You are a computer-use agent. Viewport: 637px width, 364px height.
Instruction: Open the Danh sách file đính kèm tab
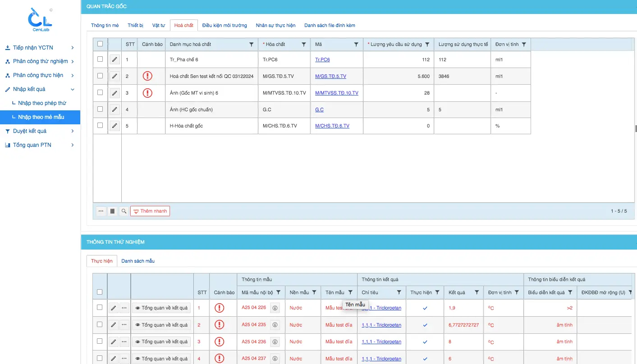coord(330,25)
